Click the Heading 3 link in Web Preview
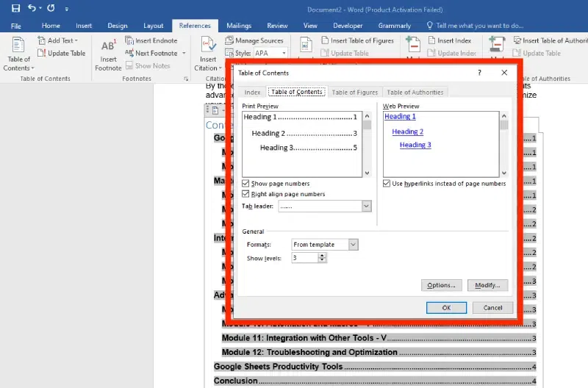Screen dimensions: 588x388 [x=415, y=145]
